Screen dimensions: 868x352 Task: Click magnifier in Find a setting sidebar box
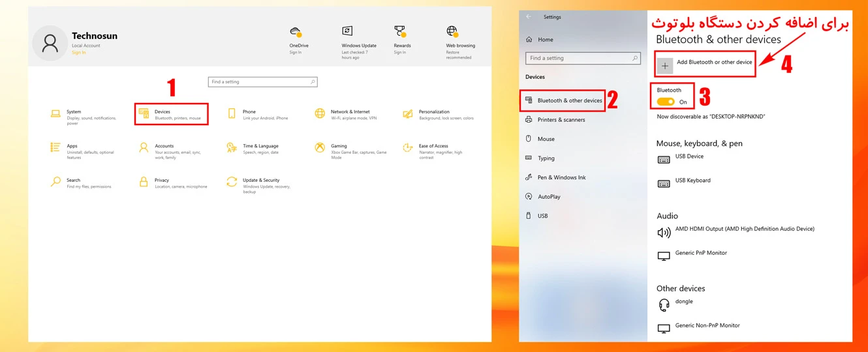tap(635, 58)
